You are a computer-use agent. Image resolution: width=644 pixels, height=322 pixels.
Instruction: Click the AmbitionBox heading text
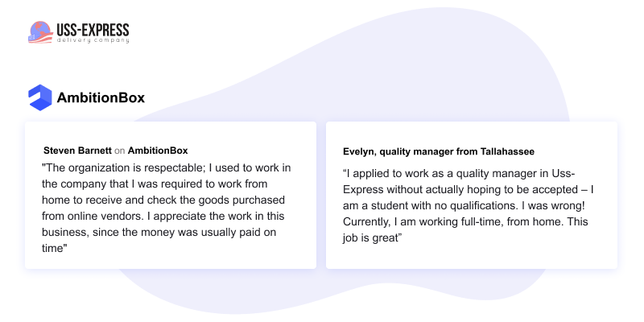pos(101,97)
